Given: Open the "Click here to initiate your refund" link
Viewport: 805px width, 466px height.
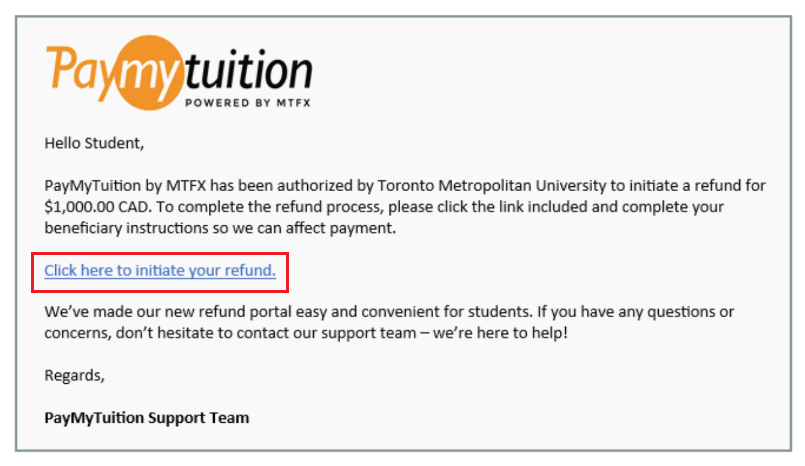Looking at the screenshot, I should tap(160, 270).
